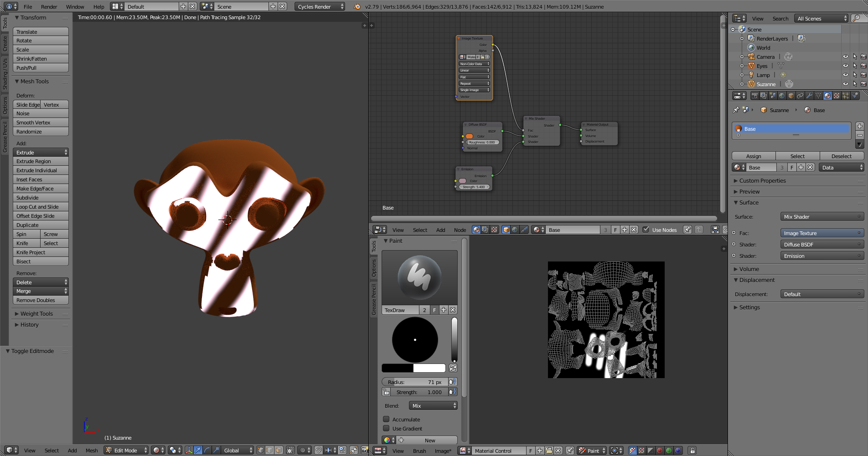The image size is (868, 456).
Task: Open the Render properties camera tab
Action: [754, 96]
